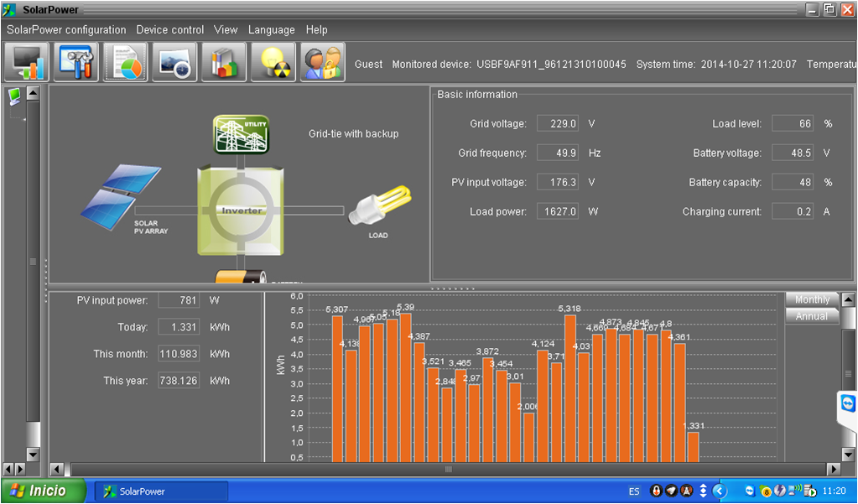Click the Utility grid icon in the diagram
This screenshot has height=504, width=858.
point(242,133)
